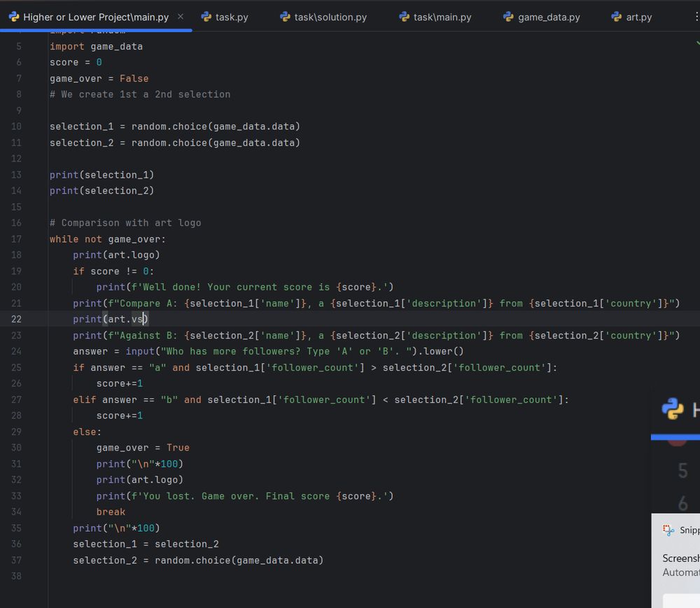The width and height of the screenshot is (700, 608).
Task: Click the 'if score != 0:' line
Action: (113, 271)
